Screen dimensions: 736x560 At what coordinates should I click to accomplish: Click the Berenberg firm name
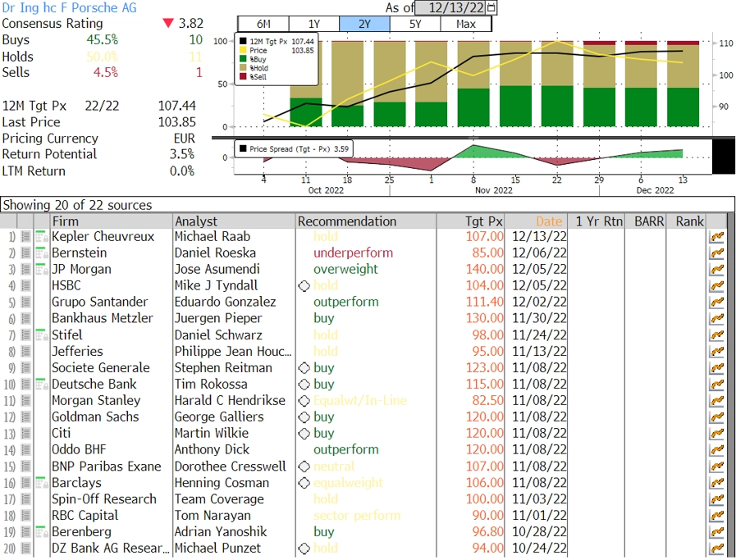[82, 532]
